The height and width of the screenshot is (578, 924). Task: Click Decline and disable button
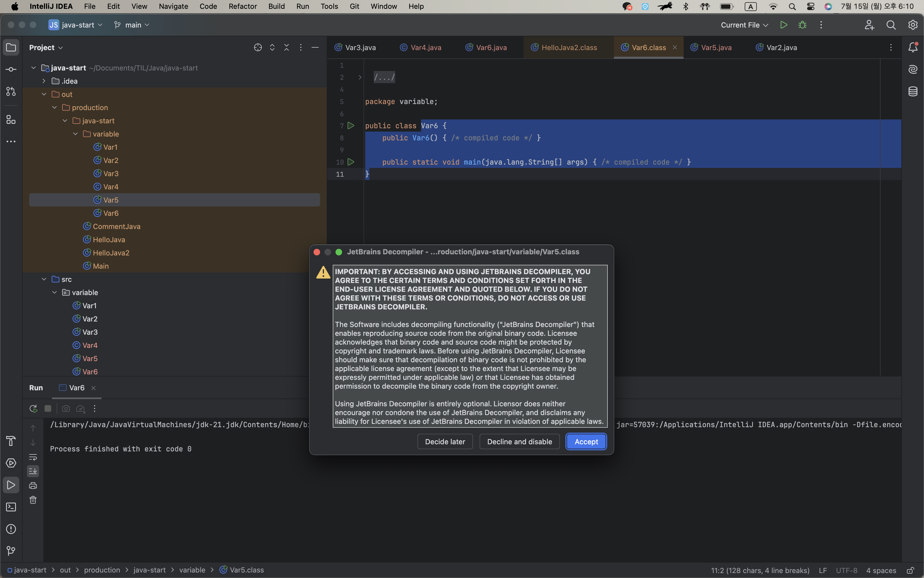(x=519, y=441)
